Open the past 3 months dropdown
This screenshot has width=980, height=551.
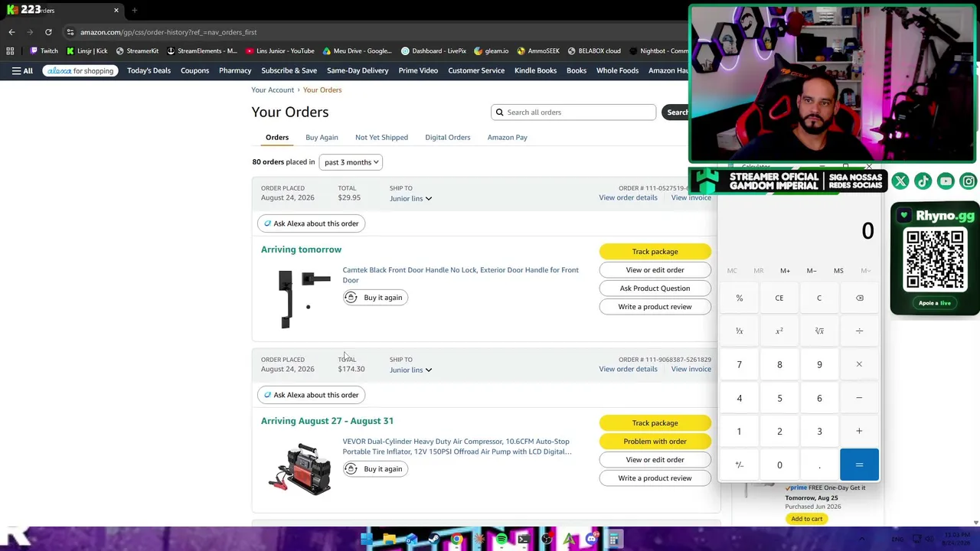click(x=351, y=162)
